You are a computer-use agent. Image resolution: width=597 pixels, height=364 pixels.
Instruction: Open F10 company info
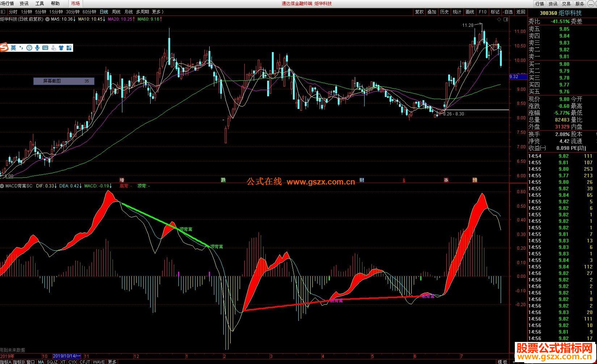click(x=483, y=12)
